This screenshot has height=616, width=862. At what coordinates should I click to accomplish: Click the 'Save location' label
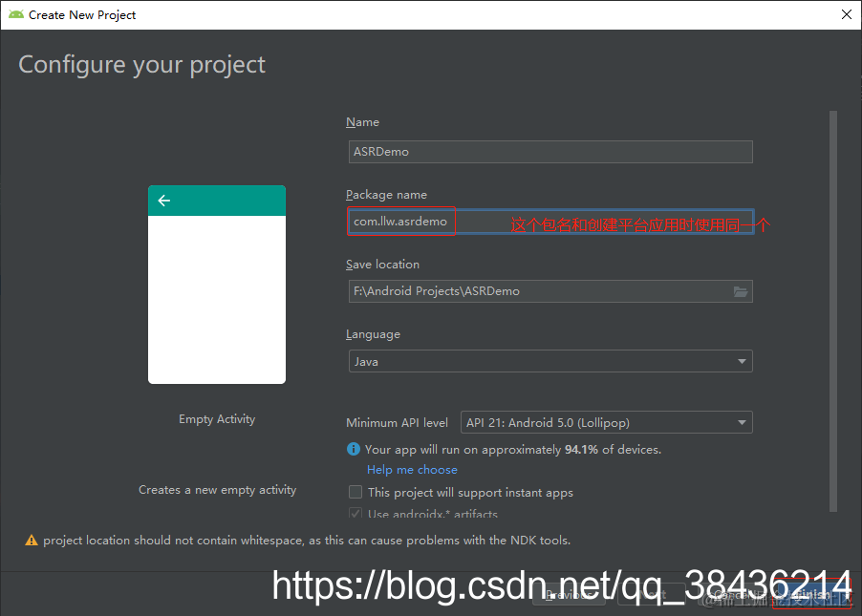(382, 265)
